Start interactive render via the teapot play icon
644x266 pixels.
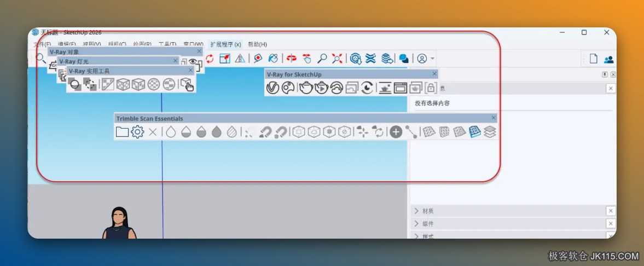[322, 88]
